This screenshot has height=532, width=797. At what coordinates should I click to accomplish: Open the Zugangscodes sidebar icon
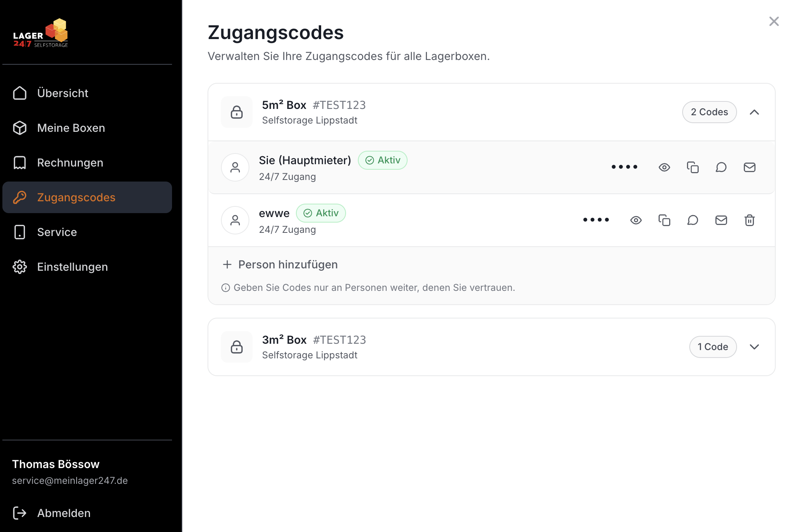[19, 197]
